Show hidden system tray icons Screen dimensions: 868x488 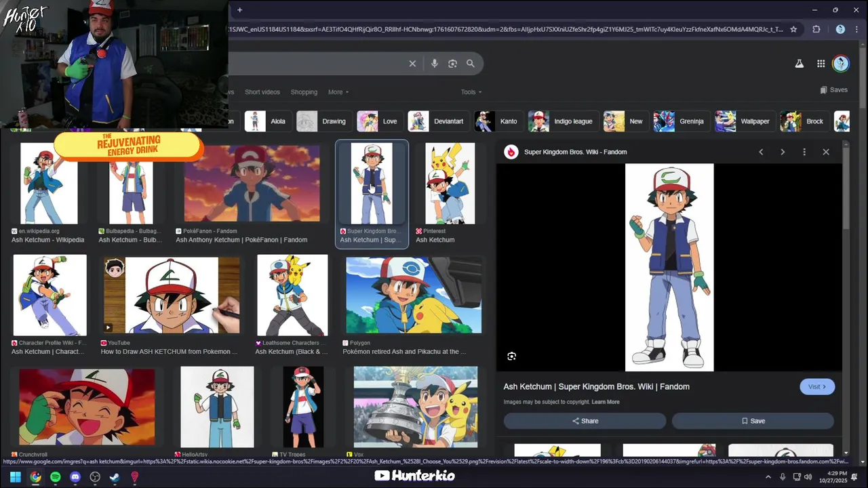click(x=768, y=476)
